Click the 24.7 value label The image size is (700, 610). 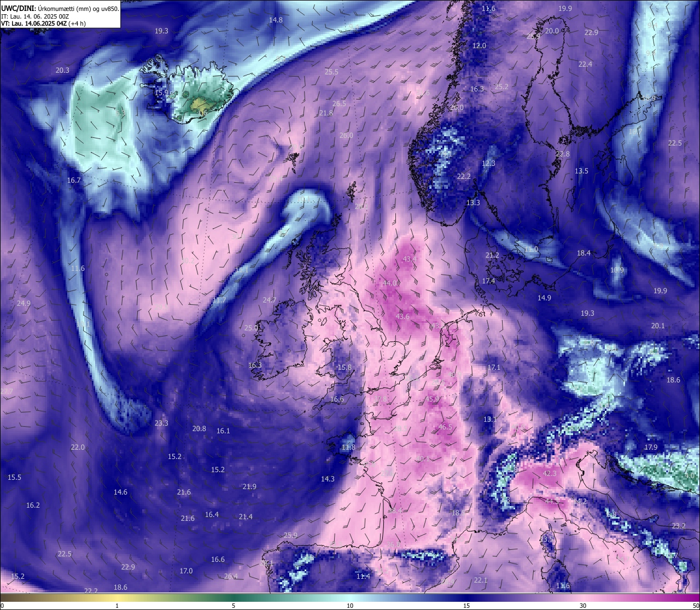tap(270, 300)
